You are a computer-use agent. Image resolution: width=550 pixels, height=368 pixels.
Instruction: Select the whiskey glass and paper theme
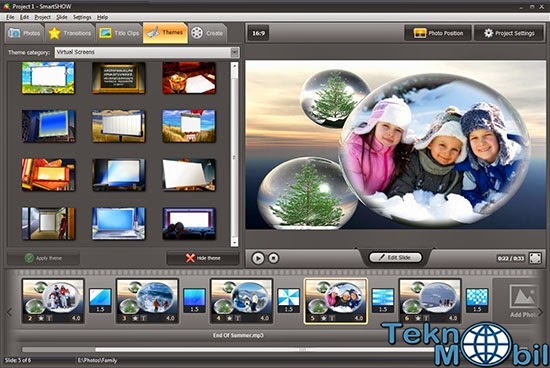(189, 78)
